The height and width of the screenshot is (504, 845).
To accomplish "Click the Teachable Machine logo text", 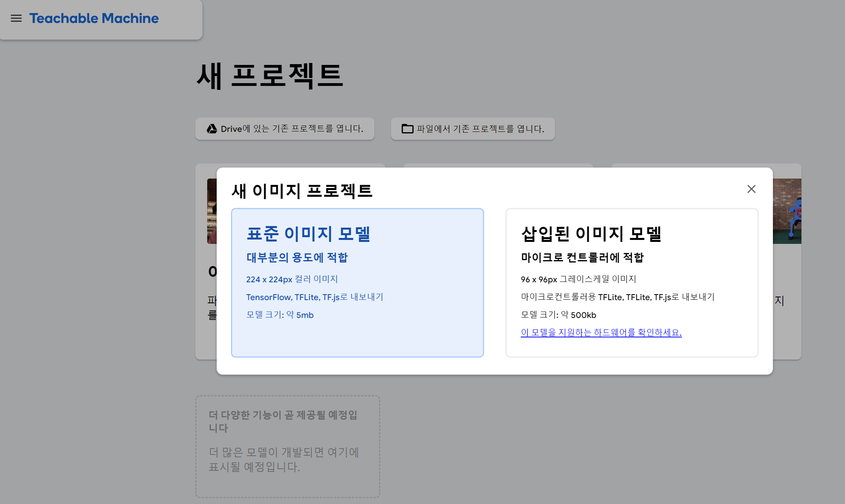I will pyautogui.click(x=94, y=18).
